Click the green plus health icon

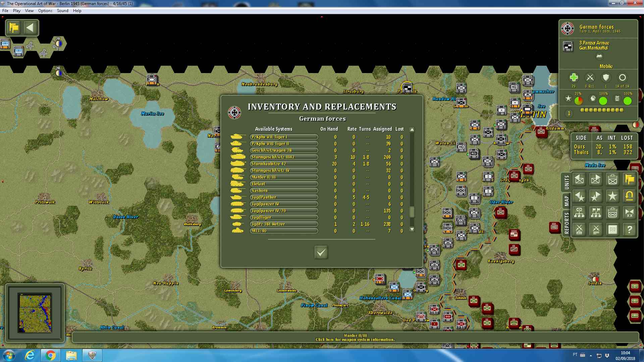click(x=574, y=77)
